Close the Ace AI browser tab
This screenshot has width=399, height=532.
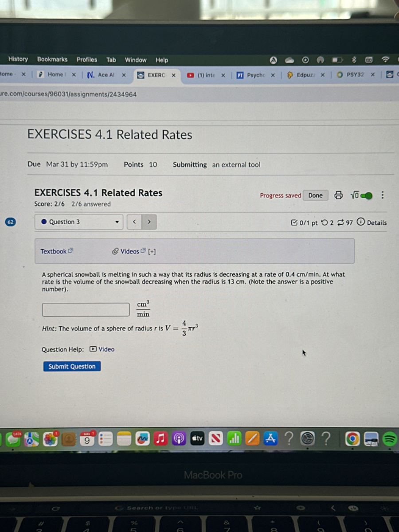point(124,75)
